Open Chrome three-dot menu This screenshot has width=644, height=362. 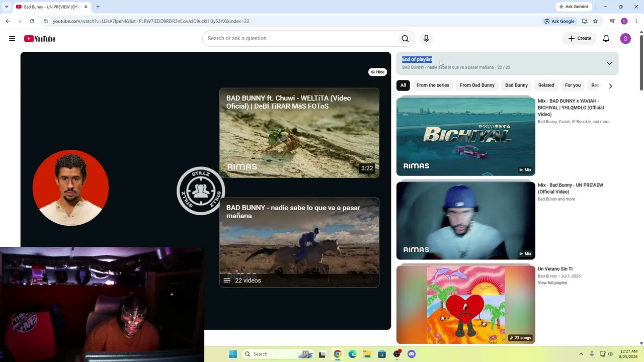click(636, 21)
